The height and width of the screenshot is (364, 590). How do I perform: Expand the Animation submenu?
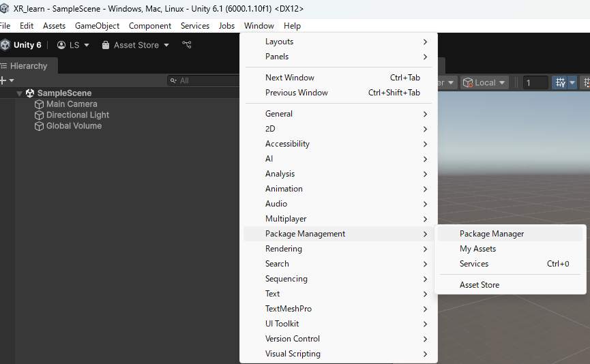[338, 189]
